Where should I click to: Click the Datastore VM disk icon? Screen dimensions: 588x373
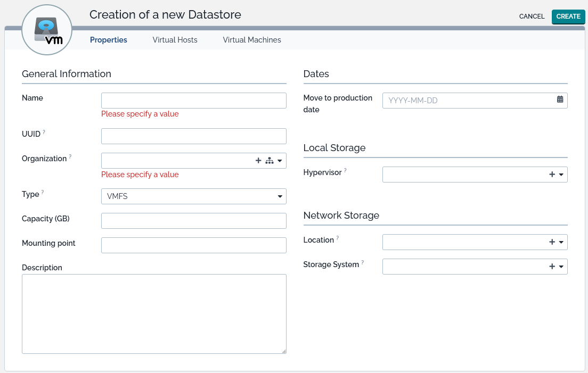point(46,30)
